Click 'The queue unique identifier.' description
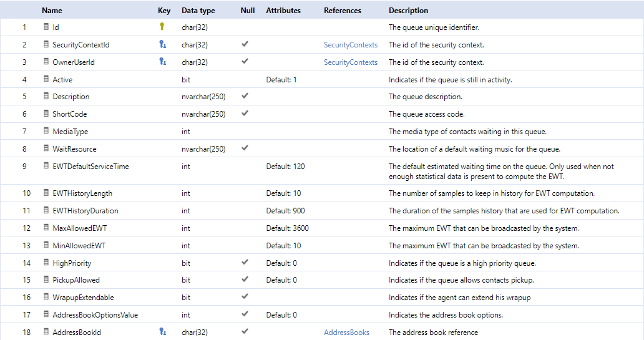This screenshot has width=644, height=340. click(x=434, y=27)
